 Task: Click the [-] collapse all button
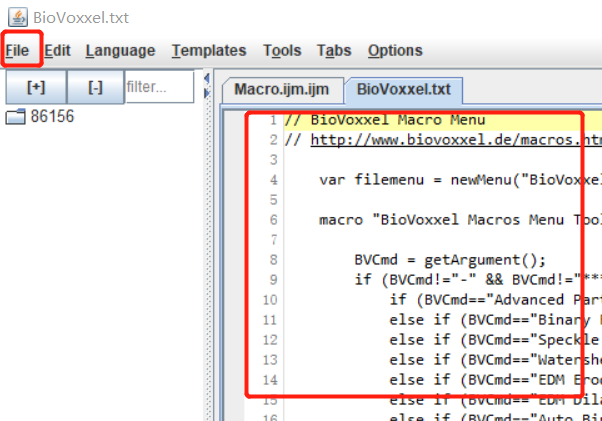point(95,87)
